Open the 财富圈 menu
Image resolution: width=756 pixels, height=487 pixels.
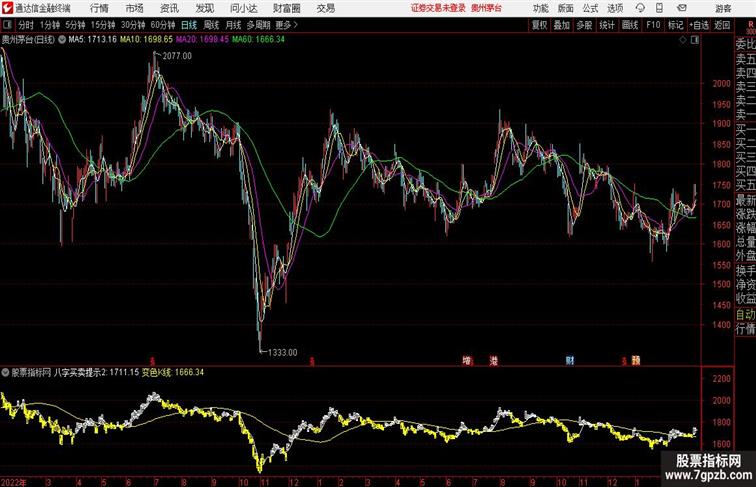[286, 8]
